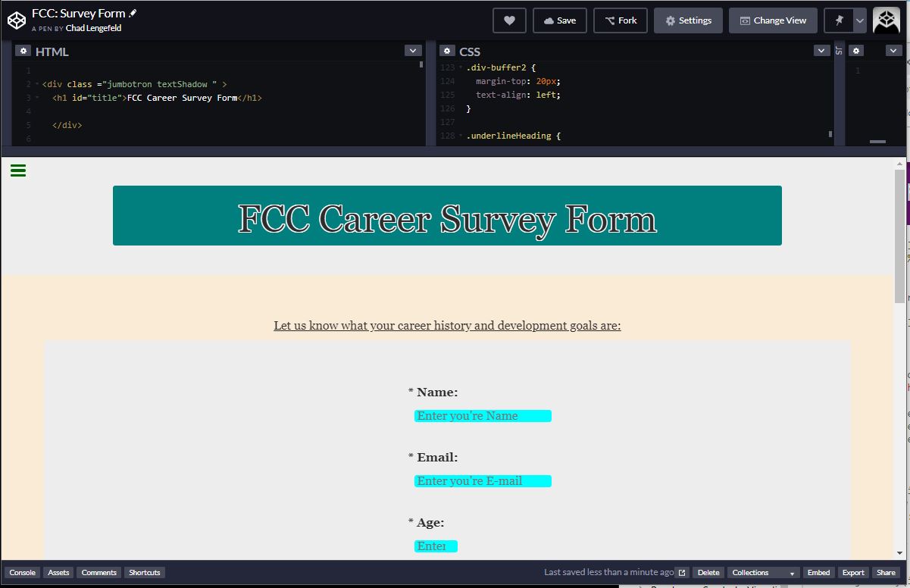The height and width of the screenshot is (588, 910).
Task: Fold the HTML line 2 code arrow
Action: click(38, 85)
